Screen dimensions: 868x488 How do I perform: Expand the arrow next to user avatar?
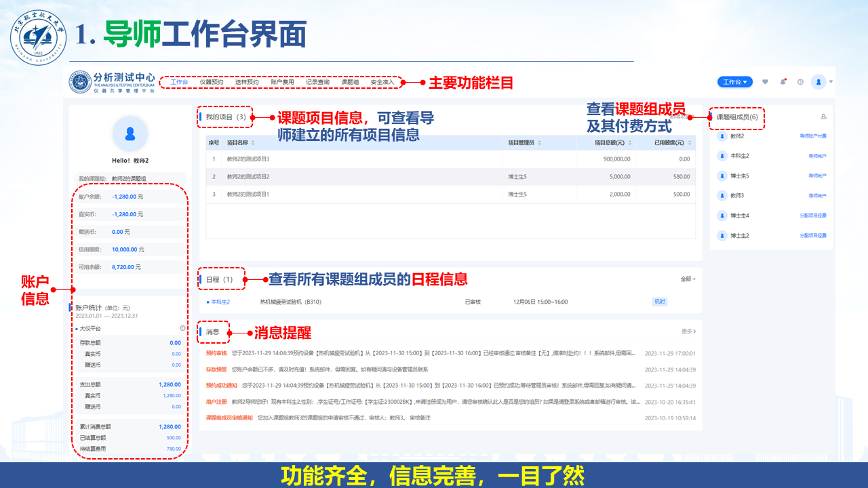(x=831, y=82)
